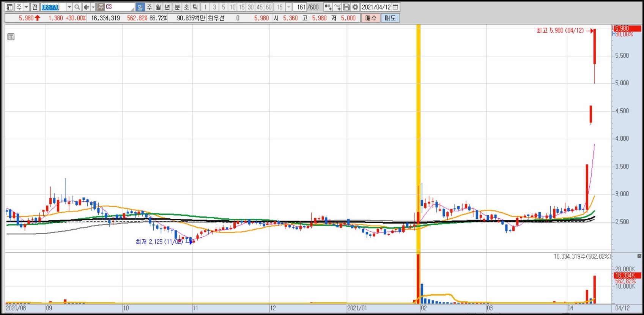Select the 주 weekly chart period
The height and width of the screenshot is (315, 644).
pyautogui.click(x=150, y=7)
